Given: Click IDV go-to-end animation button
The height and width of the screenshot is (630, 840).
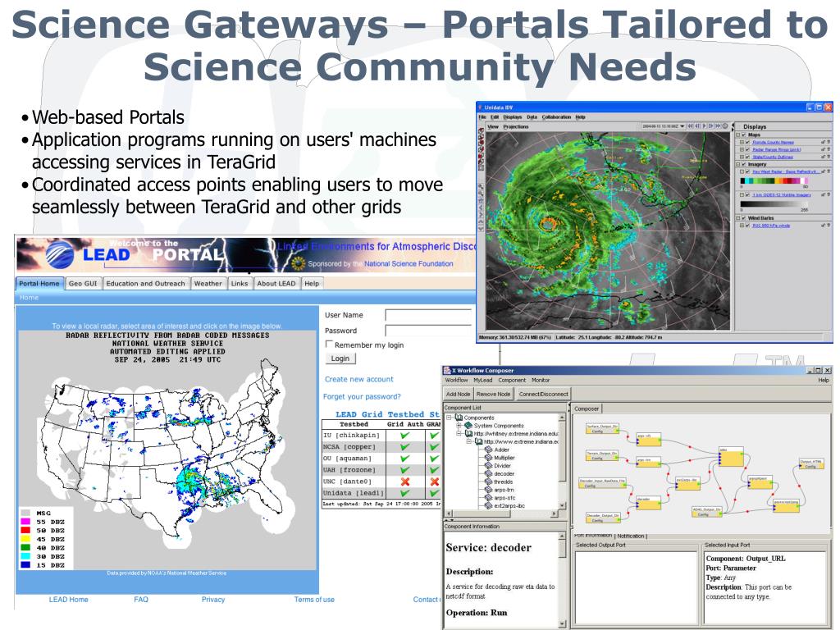Looking at the screenshot, I should (x=718, y=126).
